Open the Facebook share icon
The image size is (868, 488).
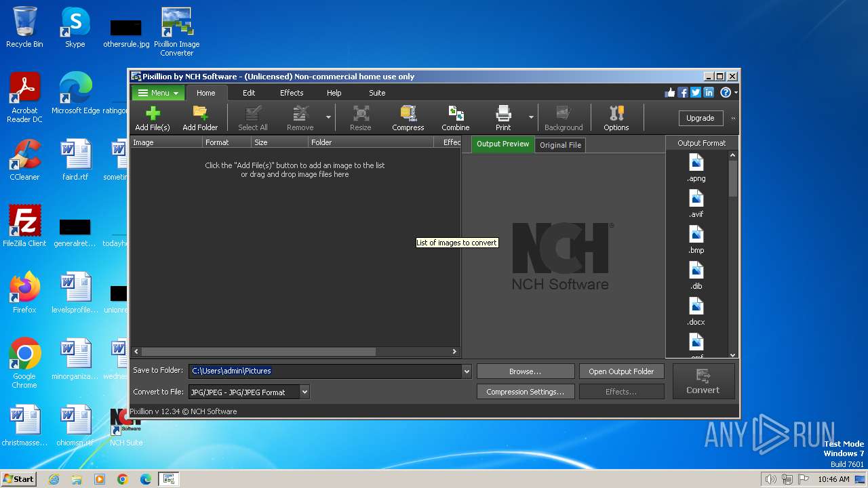pyautogui.click(x=683, y=93)
